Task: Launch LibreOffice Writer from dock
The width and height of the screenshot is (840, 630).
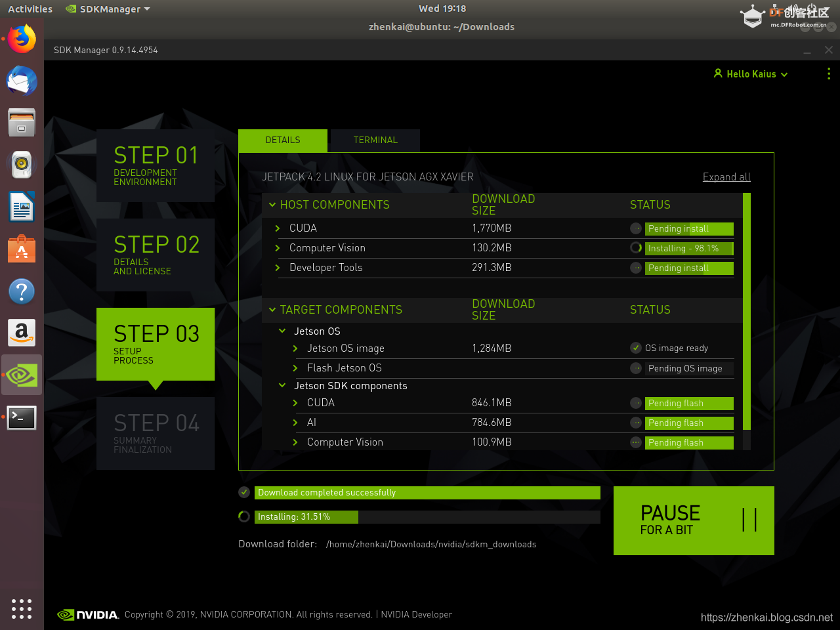Action: click(x=22, y=207)
